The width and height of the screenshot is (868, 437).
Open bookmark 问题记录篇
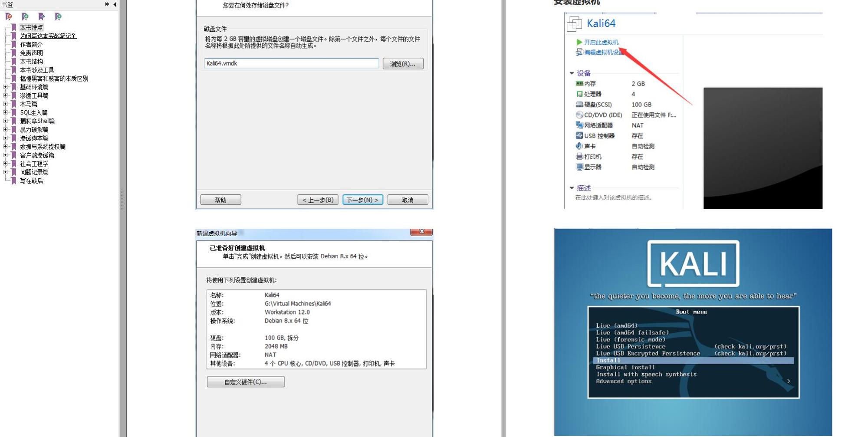(34, 172)
